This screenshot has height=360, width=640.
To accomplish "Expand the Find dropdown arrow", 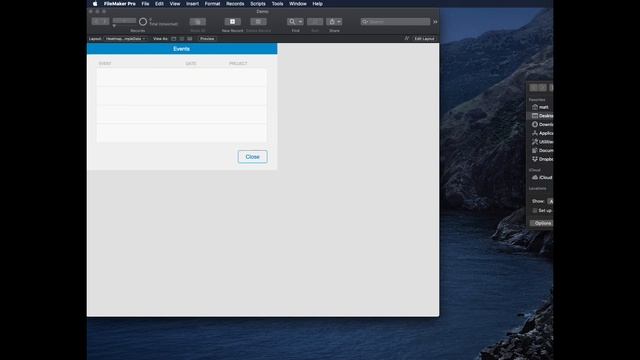I will [300, 22].
